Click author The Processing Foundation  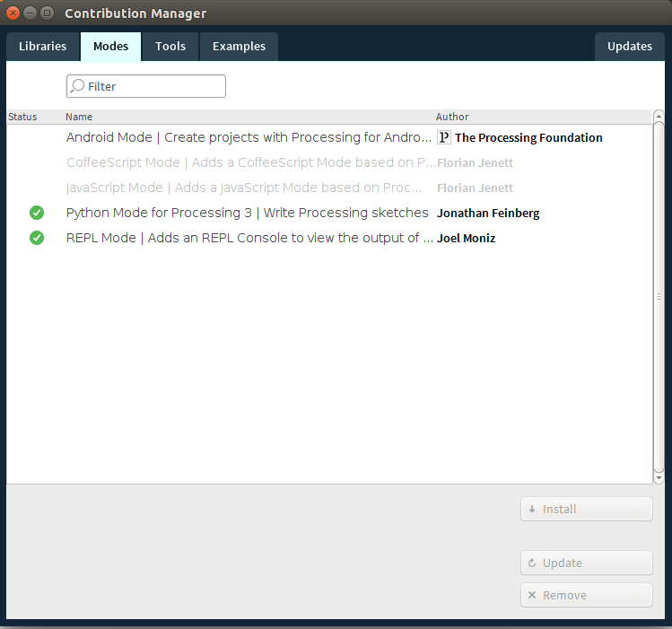(x=528, y=137)
